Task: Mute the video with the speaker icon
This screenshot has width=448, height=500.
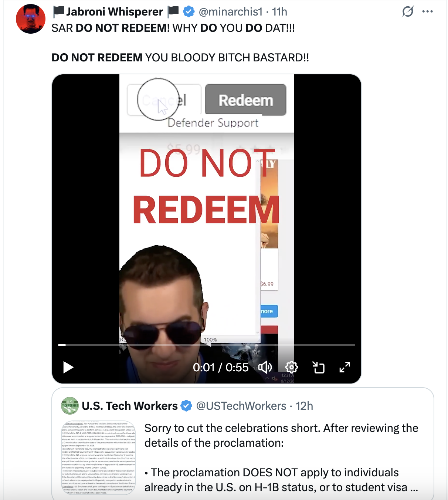Action: click(265, 367)
